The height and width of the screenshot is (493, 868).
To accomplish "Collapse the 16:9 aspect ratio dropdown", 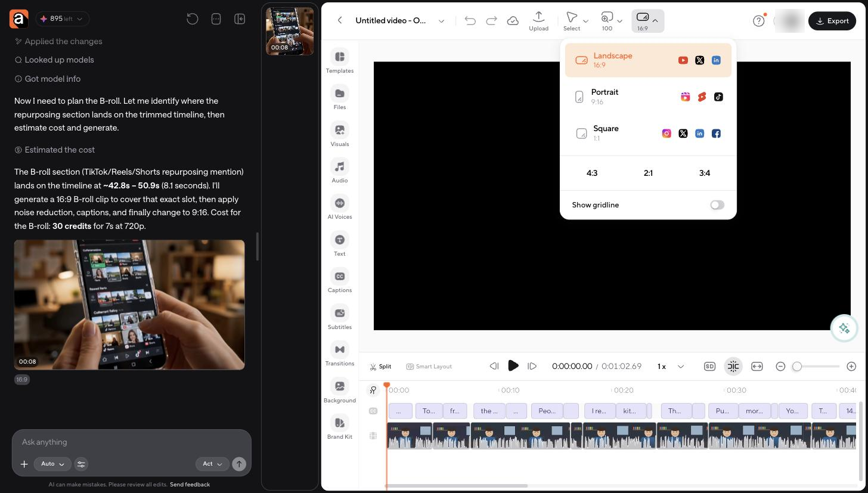I will click(x=647, y=21).
